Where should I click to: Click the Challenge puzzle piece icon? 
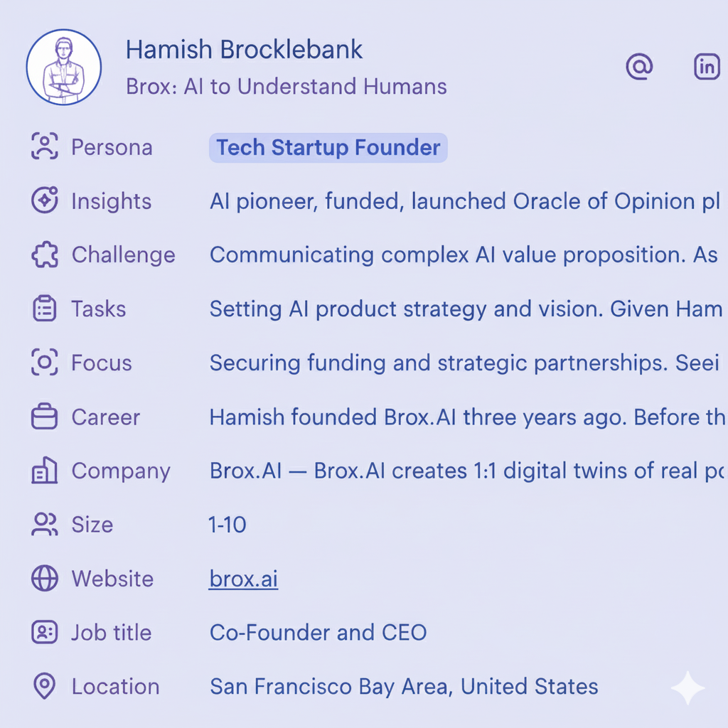point(45,255)
